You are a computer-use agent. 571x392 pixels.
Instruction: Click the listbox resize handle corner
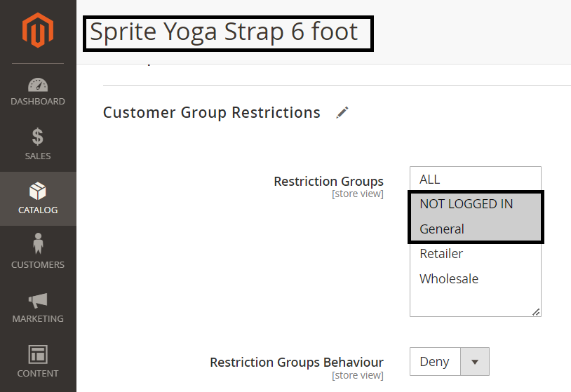coord(537,312)
